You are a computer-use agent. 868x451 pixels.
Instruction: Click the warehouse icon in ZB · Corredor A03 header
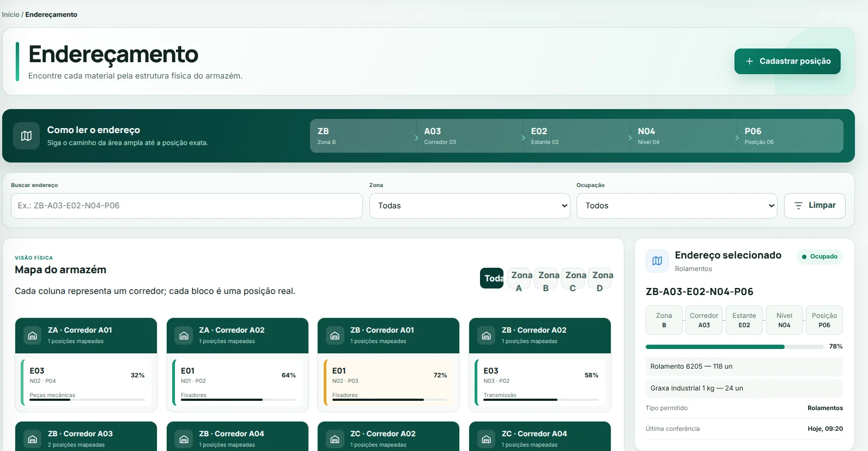33,439
